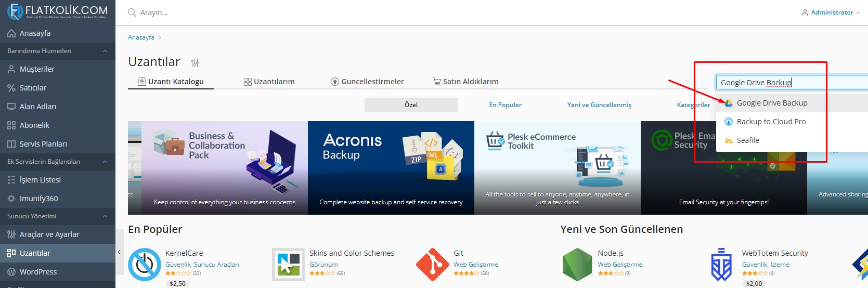Click the Backup to Cloud Pro icon
The height and width of the screenshot is (288, 868).
(729, 122)
